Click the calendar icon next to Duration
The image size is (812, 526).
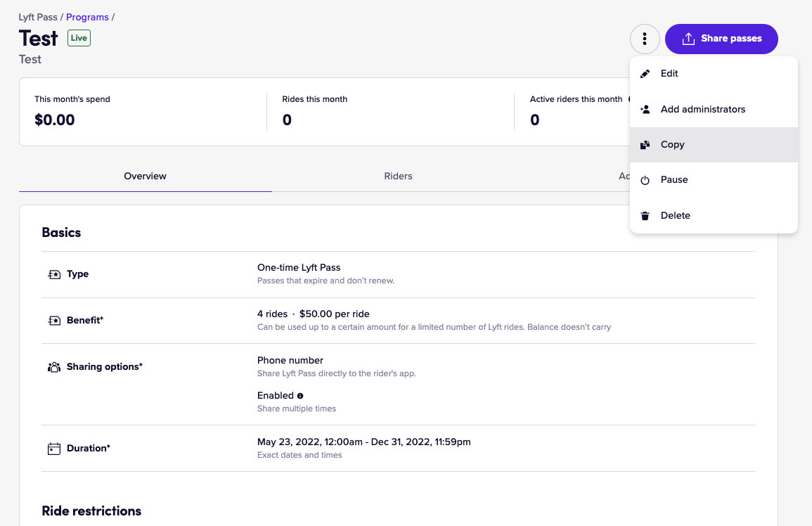tap(54, 448)
